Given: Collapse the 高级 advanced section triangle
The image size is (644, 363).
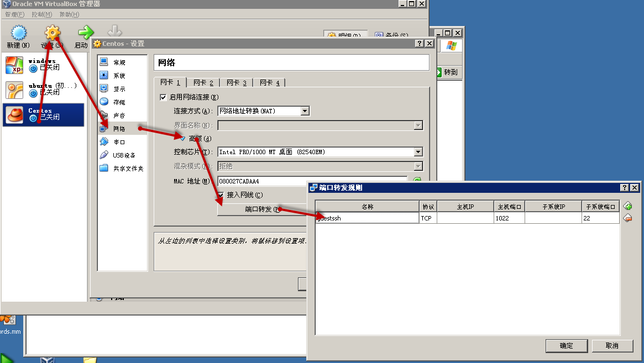Looking at the screenshot, I should [183, 139].
